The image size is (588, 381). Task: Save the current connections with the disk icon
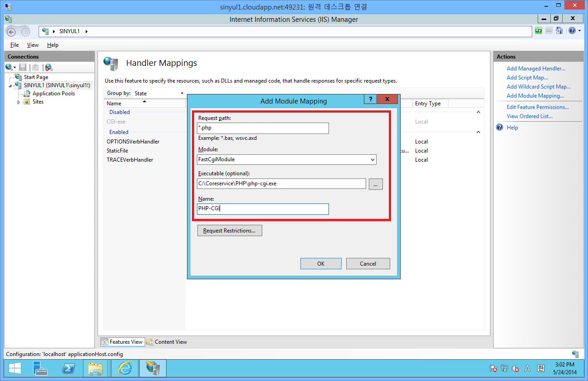23,67
